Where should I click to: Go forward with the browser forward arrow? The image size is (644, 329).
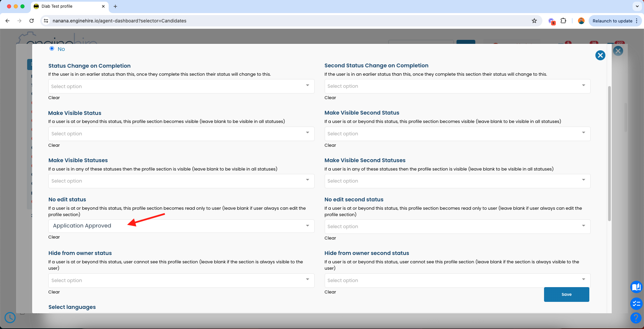[x=19, y=21]
